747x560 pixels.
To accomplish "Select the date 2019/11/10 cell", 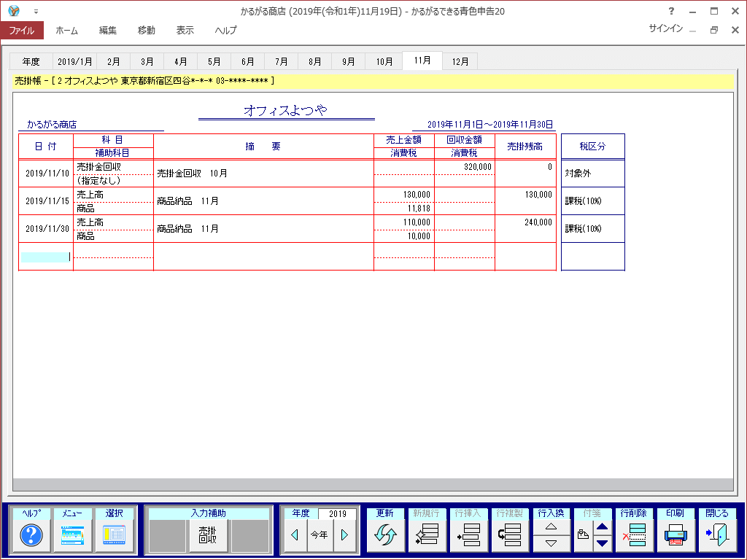I will click(47, 174).
